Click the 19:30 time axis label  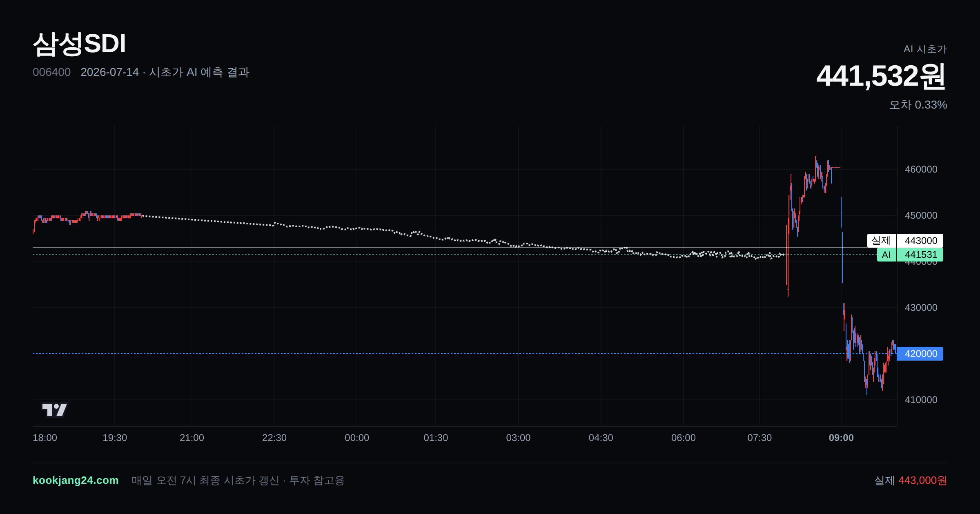click(x=115, y=438)
